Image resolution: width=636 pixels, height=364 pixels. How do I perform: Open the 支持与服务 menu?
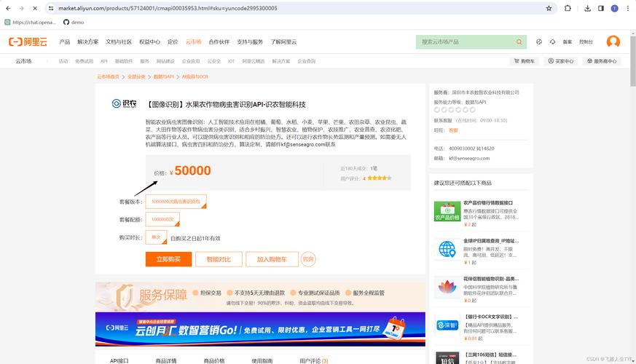click(x=250, y=41)
